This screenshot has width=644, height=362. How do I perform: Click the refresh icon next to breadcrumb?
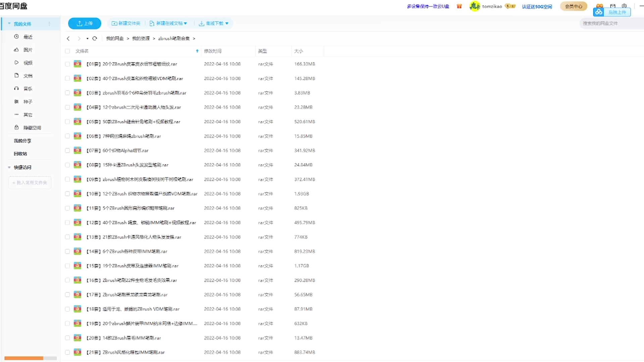tap(95, 39)
